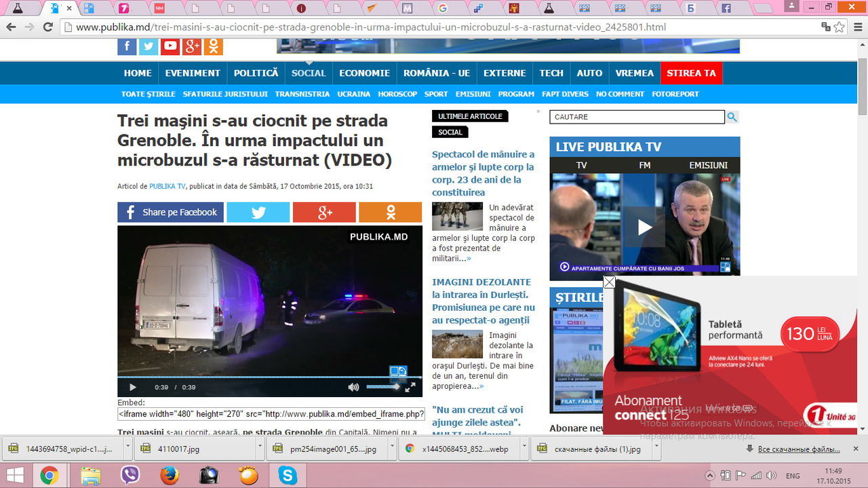Show all downloads link
868x488 pixels.
tap(799, 449)
